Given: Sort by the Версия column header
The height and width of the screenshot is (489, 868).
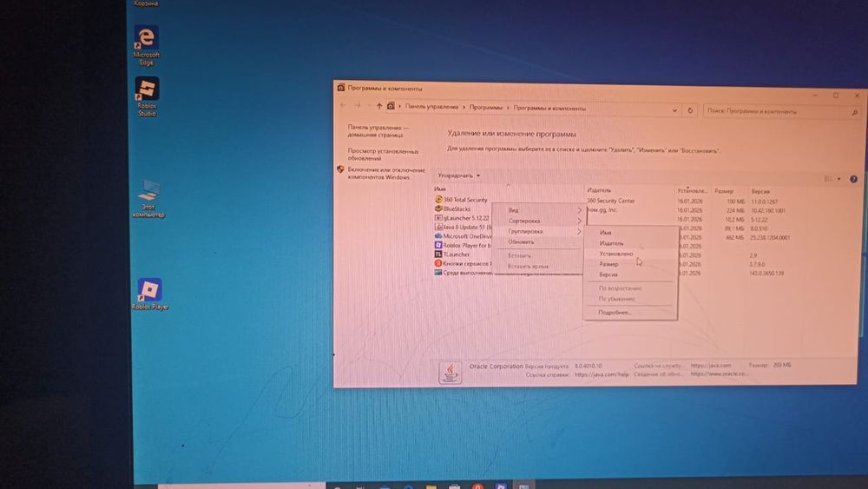Looking at the screenshot, I should tap(760, 192).
